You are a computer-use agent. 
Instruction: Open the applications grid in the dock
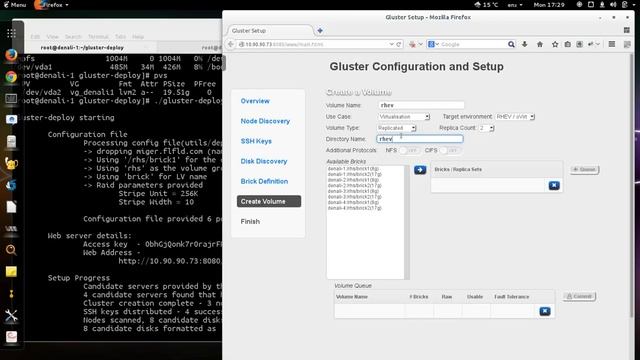click(x=11, y=33)
